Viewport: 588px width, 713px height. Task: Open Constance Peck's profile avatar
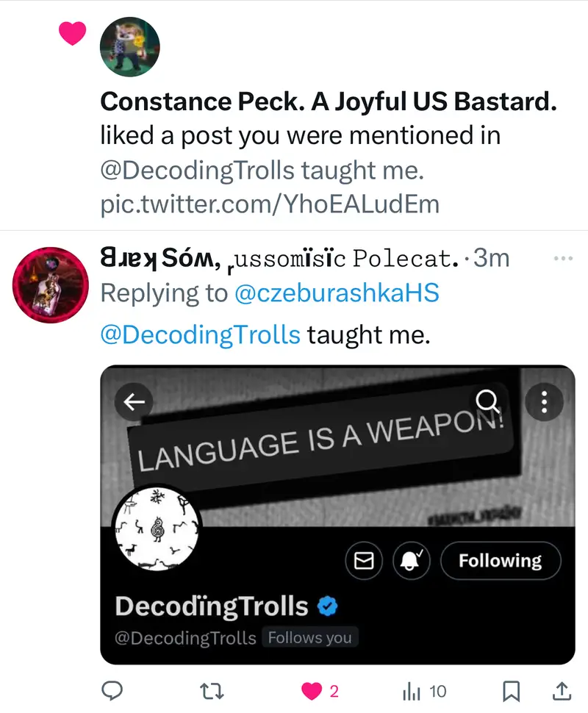coord(129,46)
